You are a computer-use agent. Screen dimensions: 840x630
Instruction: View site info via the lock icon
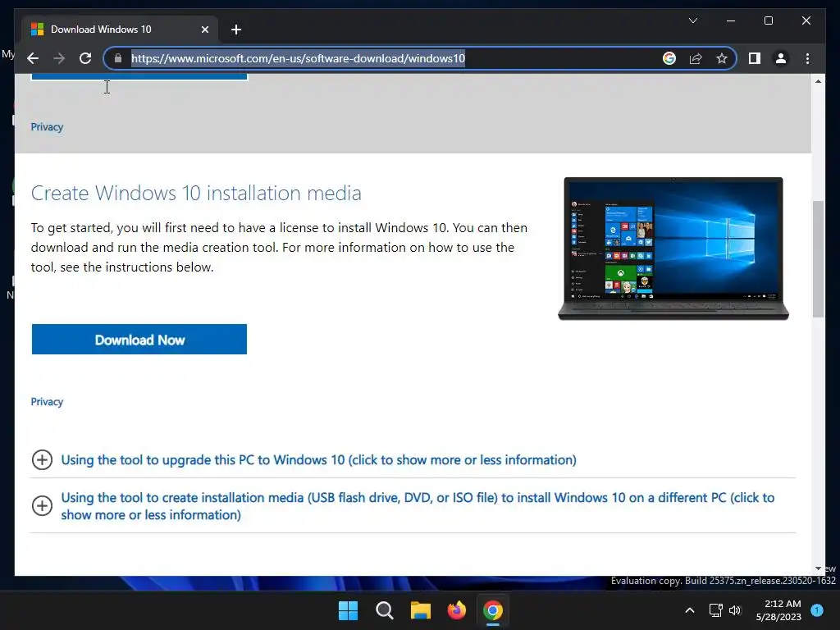click(118, 58)
